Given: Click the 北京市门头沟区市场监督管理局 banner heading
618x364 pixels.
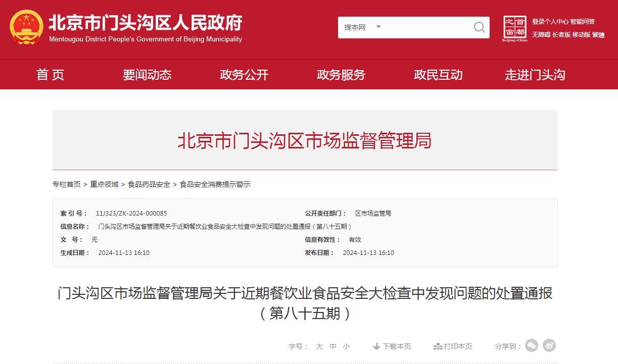Looking at the screenshot, I should point(305,141).
